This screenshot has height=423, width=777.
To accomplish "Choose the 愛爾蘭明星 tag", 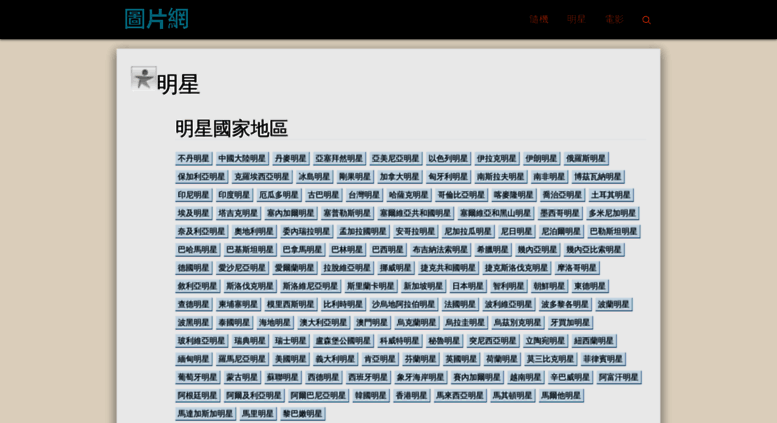I will 295,268.
